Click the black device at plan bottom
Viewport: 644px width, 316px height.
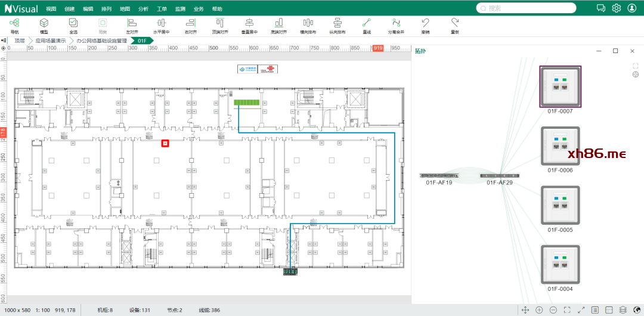pyautogui.click(x=290, y=272)
